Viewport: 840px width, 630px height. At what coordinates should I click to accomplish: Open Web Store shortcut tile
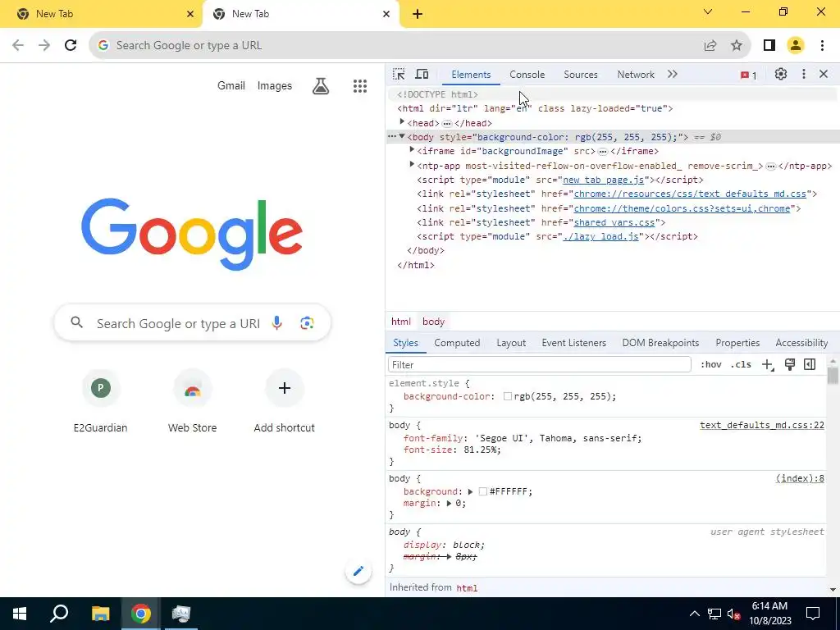point(192,402)
